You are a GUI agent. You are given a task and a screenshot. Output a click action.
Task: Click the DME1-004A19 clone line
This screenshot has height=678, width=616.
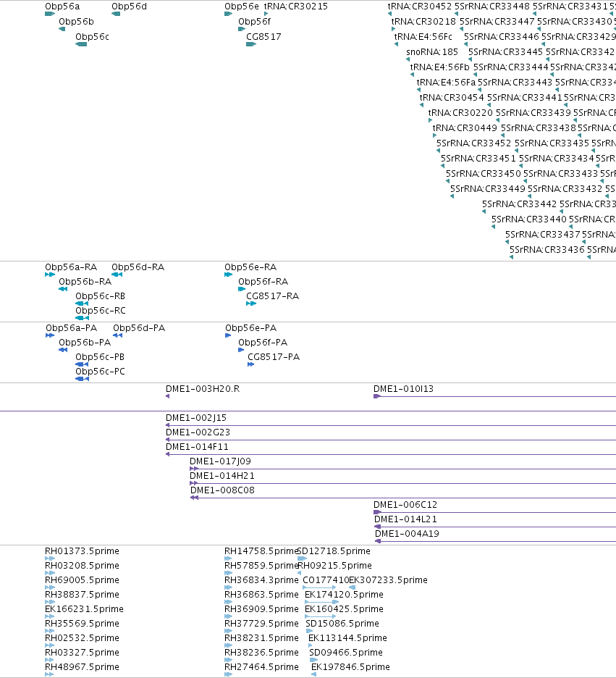(x=495, y=541)
